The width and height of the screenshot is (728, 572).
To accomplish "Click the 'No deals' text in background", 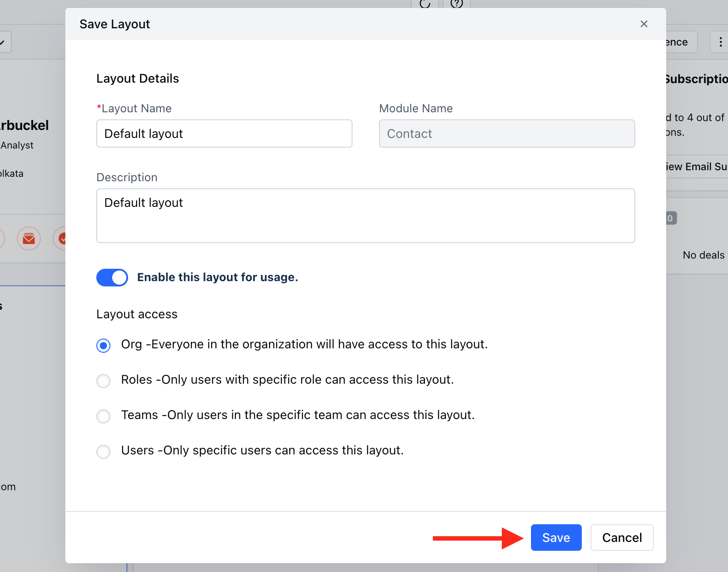I will [703, 255].
